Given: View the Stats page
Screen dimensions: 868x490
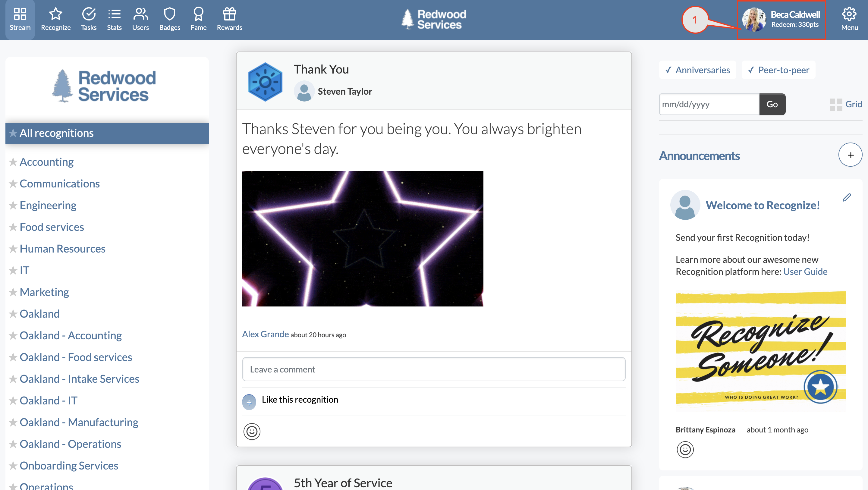Looking at the screenshot, I should point(114,19).
